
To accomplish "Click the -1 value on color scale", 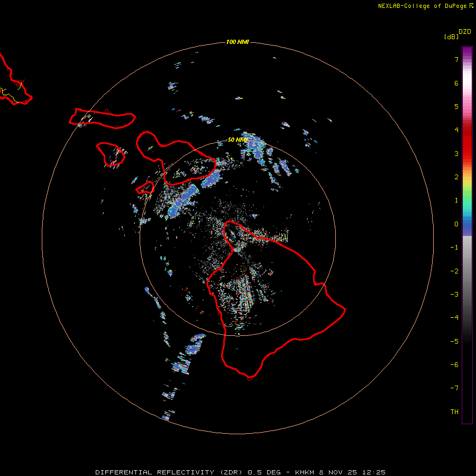I will click(454, 248).
